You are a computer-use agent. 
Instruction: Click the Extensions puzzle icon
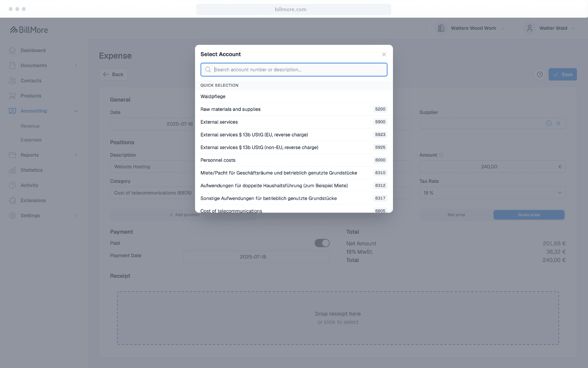(12, 201)
